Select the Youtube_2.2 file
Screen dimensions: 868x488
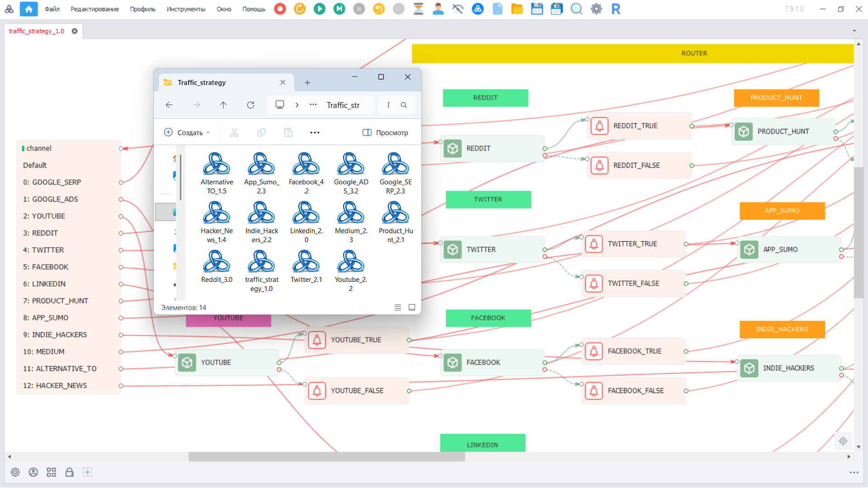pos(351,271)
